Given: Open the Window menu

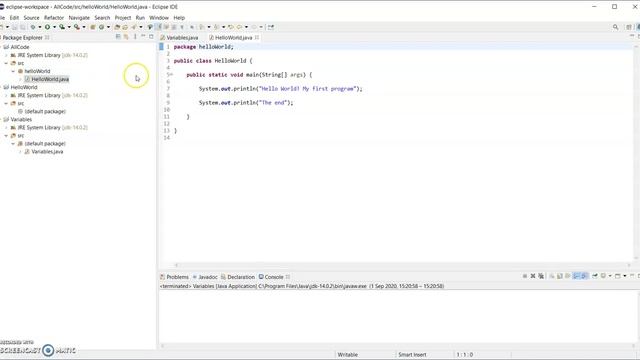Looking at the screenshot, I should tap(159, 18).
